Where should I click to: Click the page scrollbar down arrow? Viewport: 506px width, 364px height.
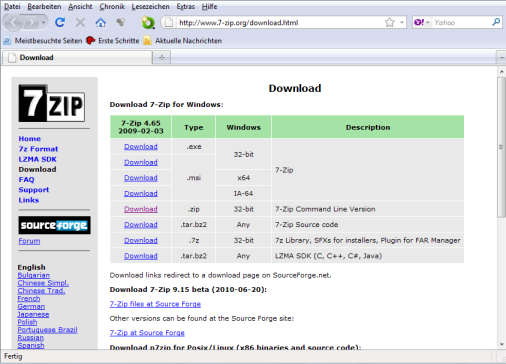[x=501, y=345]
